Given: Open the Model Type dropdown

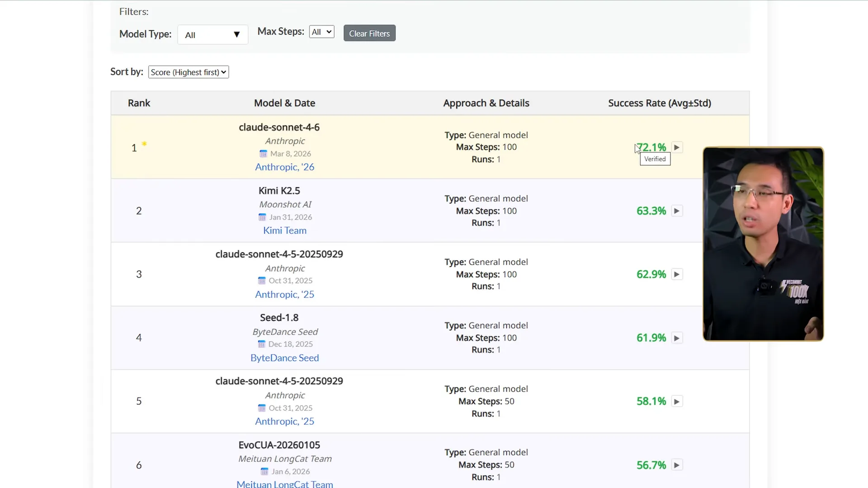Looking at the screenshot, I should coord(212,35).
